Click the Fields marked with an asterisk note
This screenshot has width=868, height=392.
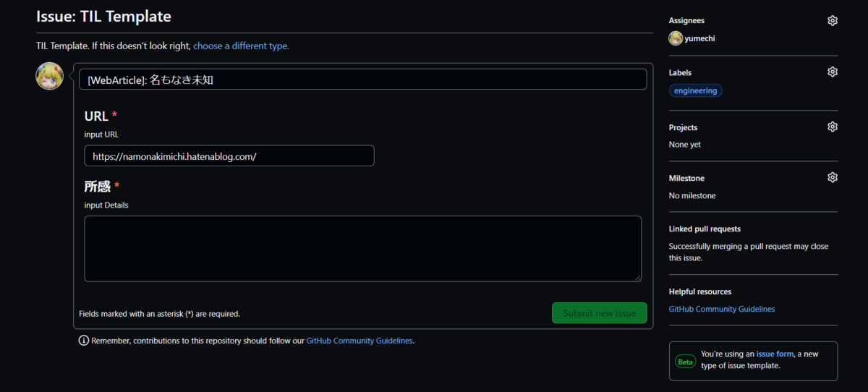click(159, 314)
